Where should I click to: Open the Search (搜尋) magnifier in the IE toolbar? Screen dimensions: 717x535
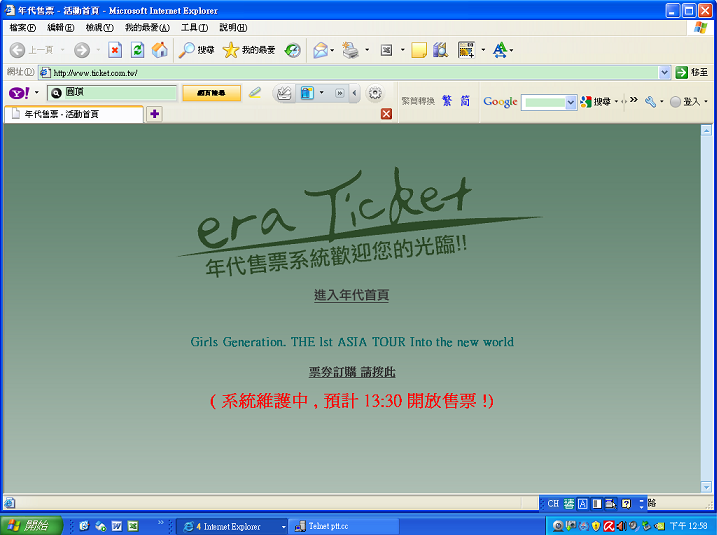[196, 50]
